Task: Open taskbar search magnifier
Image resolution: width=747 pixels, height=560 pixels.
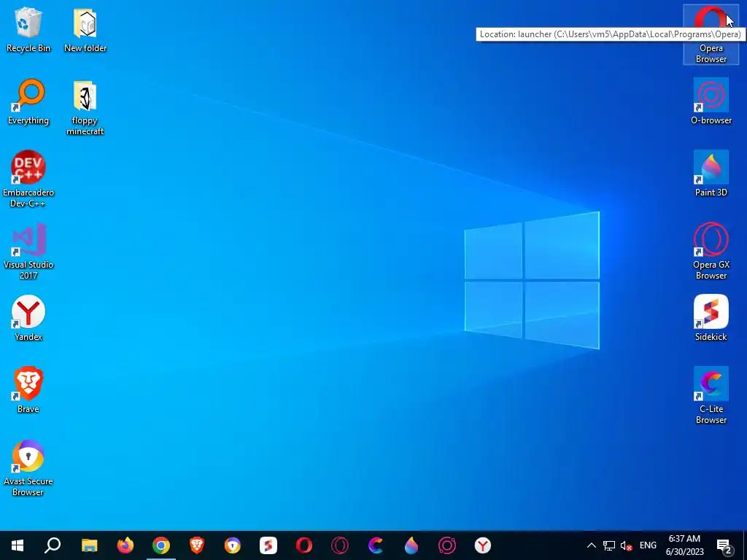Action: click(53, 545)
